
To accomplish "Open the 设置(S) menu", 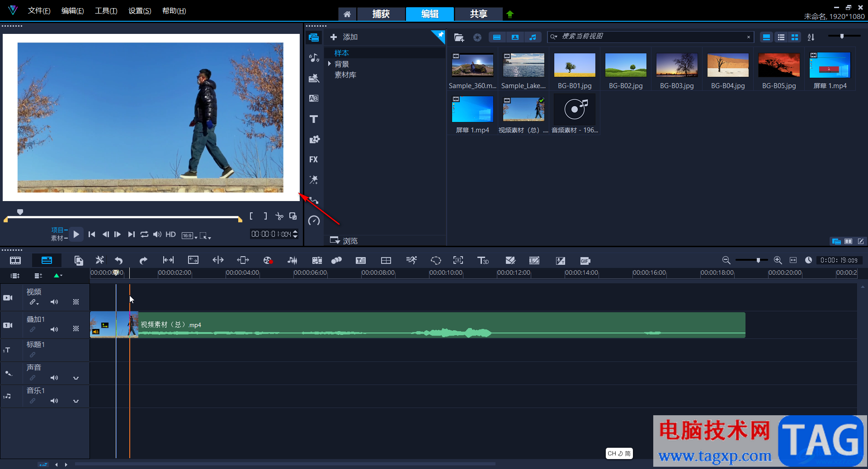I will pos(140,10).
